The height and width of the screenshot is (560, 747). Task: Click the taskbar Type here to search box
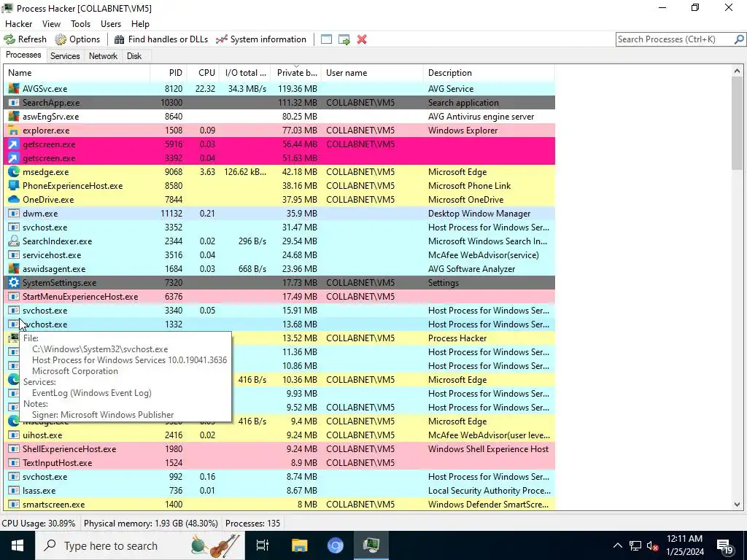(x=139, y=545)
